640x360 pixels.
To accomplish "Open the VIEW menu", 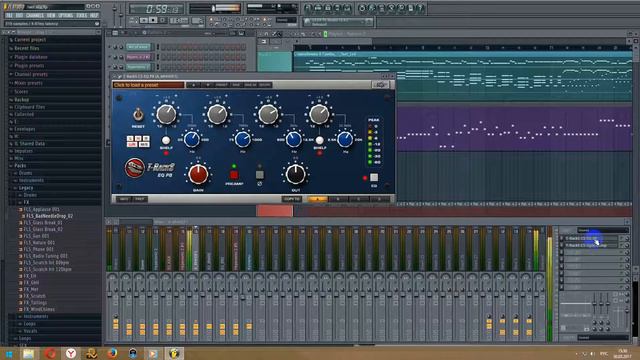I will click(x=51, y=16).
